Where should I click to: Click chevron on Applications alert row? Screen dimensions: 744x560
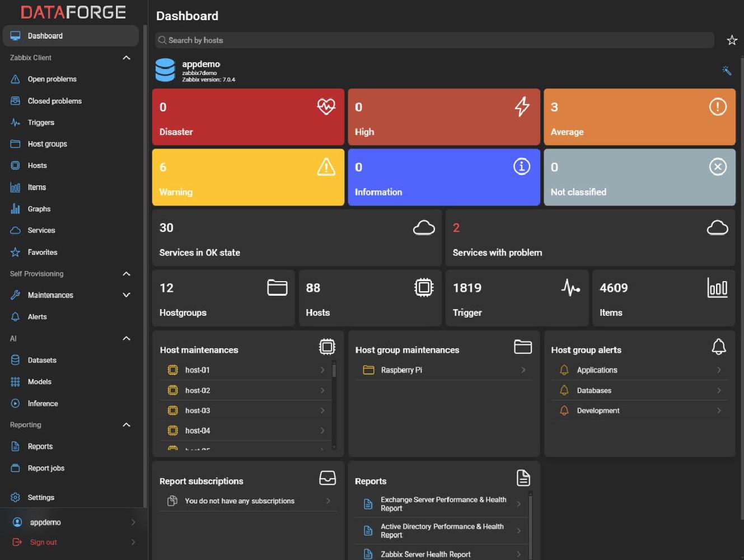coord(719,370)
